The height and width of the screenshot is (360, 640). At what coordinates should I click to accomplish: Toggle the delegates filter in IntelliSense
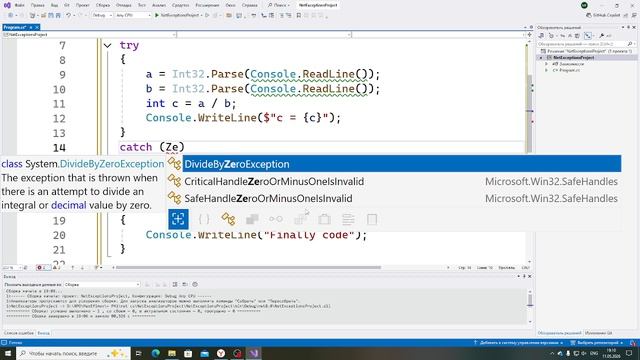tap(324, 219)
